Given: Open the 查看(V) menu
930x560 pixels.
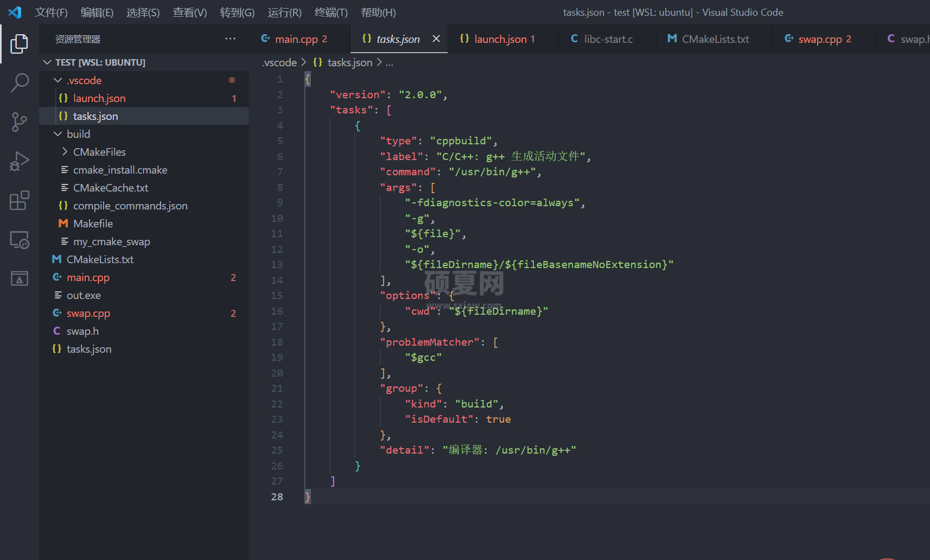Looking at the screenshot, I should pyautogui.click(x=189, y=12).
